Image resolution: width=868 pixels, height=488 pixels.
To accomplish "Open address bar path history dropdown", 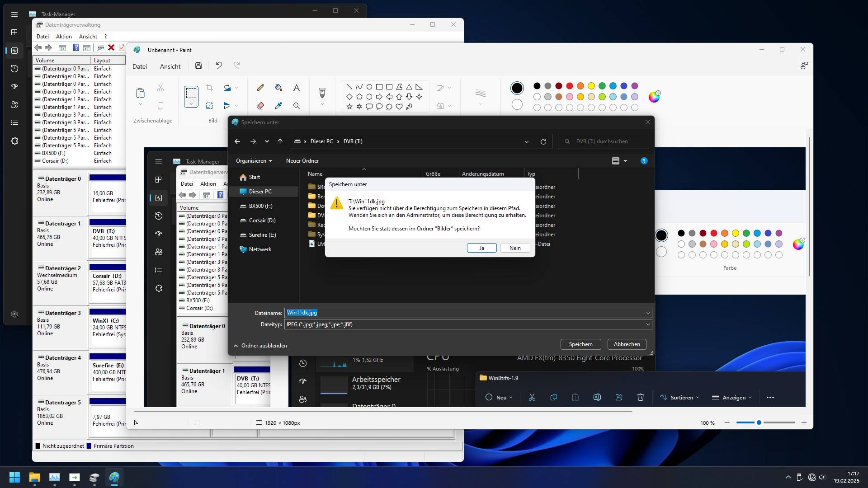I will pyautogui.click(x=526, y=141).
